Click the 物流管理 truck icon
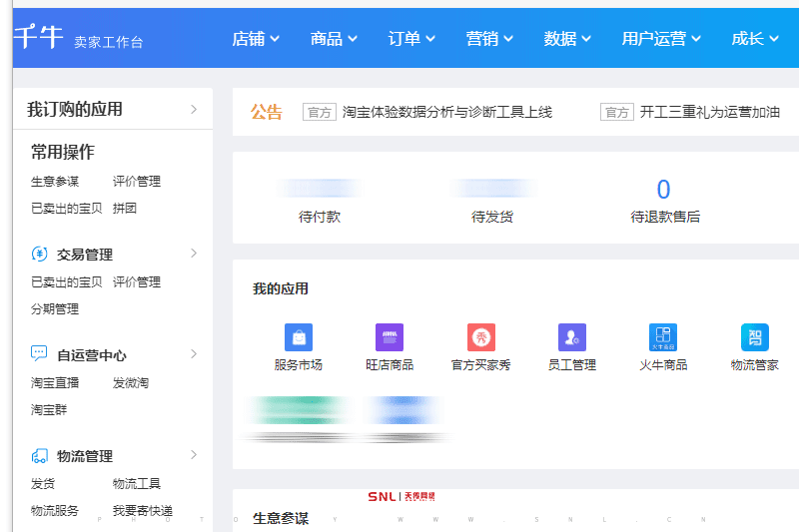The height and width of the screenshot is (532, 799). tap(39, 455)
